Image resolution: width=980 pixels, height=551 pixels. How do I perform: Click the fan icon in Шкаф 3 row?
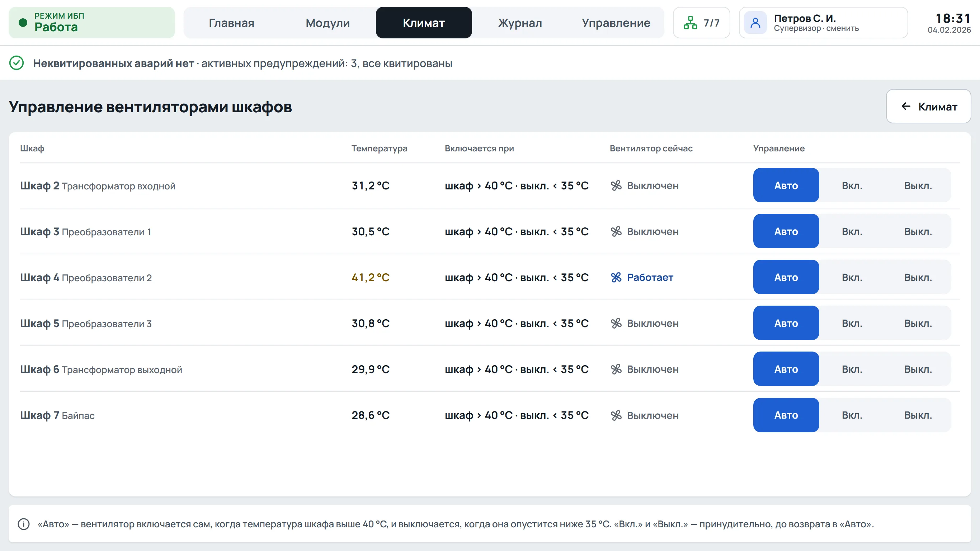616,231
